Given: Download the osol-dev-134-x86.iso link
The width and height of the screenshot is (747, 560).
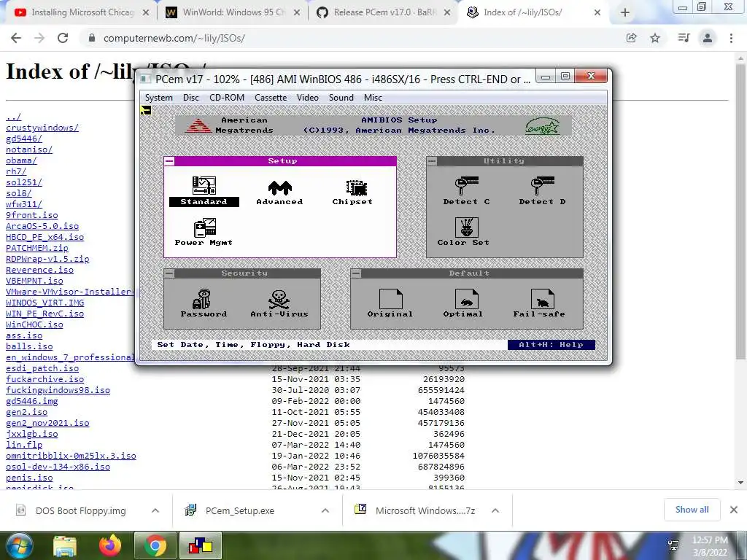Looking at the screenshot, I should 58,467.
